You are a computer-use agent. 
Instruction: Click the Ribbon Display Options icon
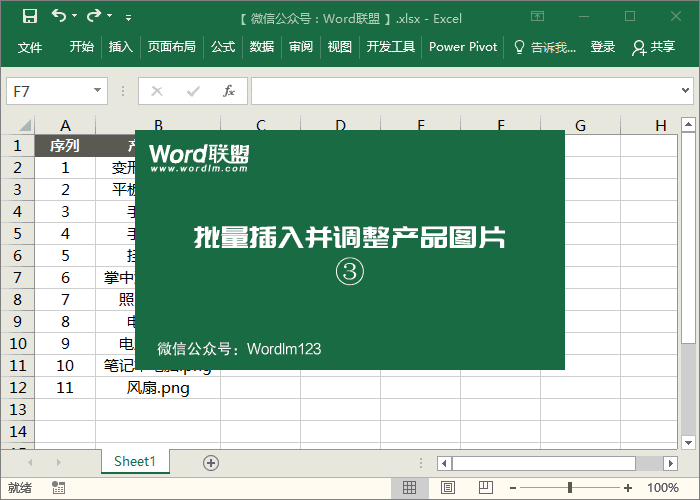click(538, 17)
